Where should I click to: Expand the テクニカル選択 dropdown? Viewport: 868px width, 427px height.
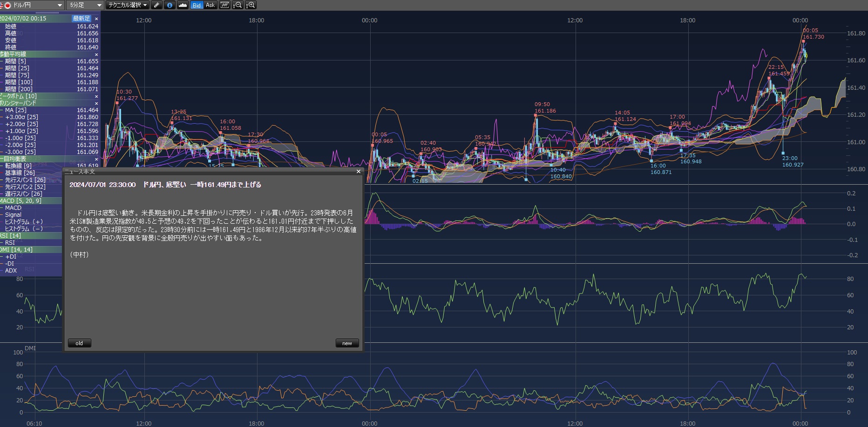(x=127, y=5)
